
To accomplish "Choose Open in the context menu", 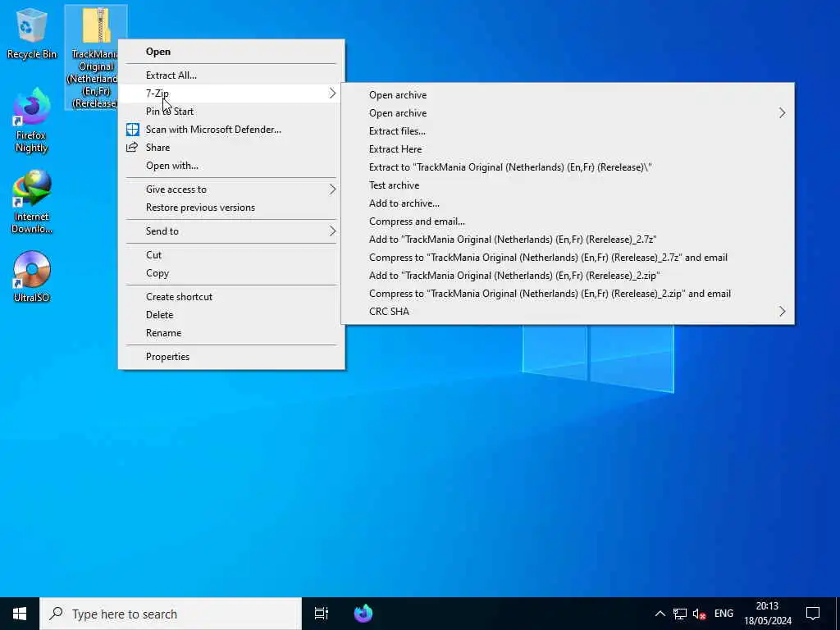I will (231, 52).
